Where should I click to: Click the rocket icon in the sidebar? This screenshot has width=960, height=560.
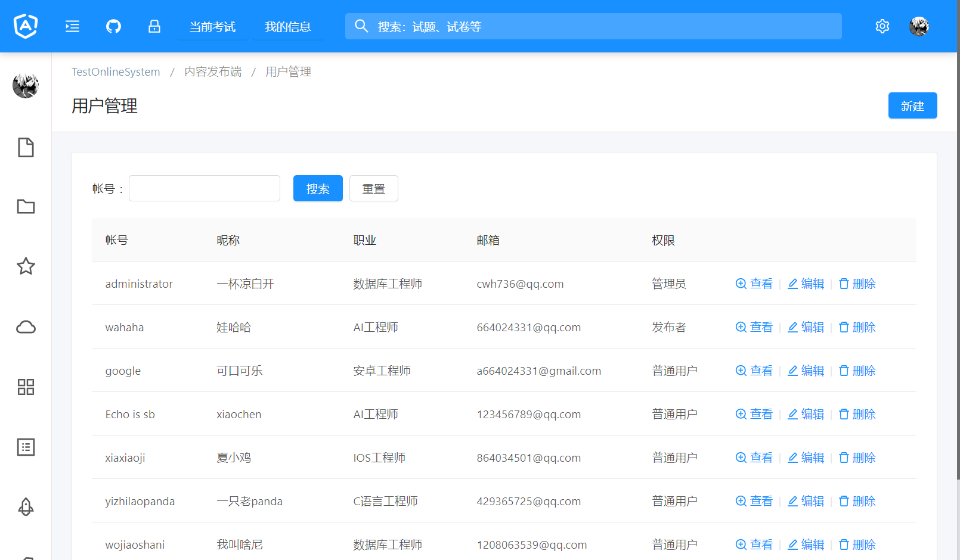26,506
